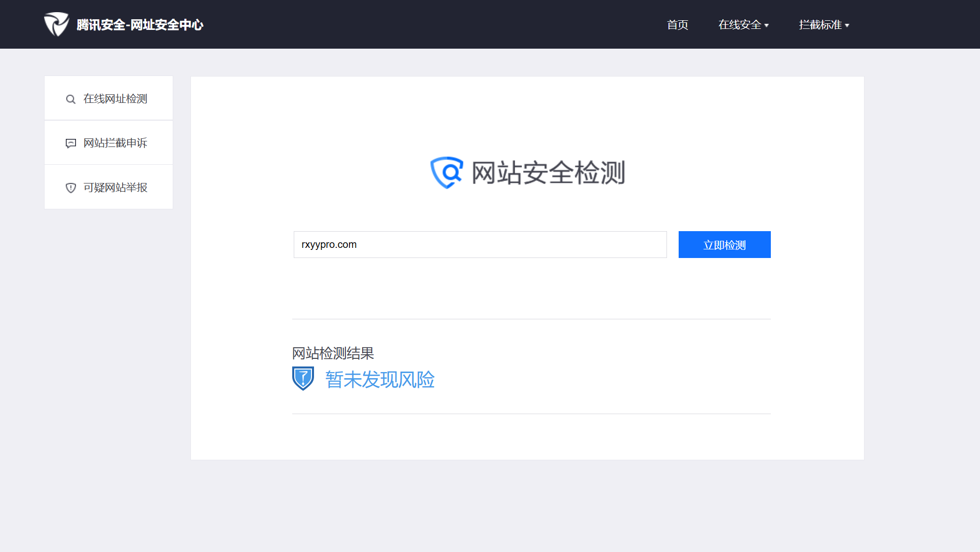This screenshot has width=980, height=552.
Task: Click the arrow next to 拦截标准
Action: [847, 25]
